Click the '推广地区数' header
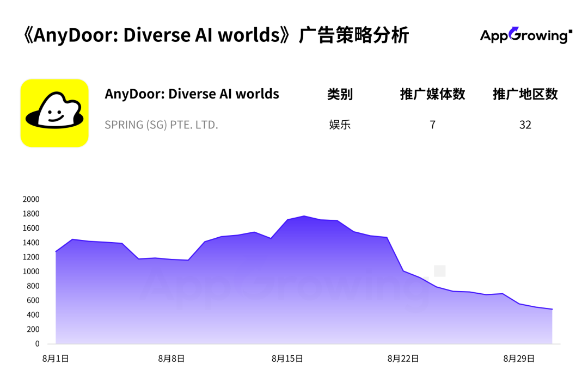Viewport: 588px width, 389px height. [525, 94]
